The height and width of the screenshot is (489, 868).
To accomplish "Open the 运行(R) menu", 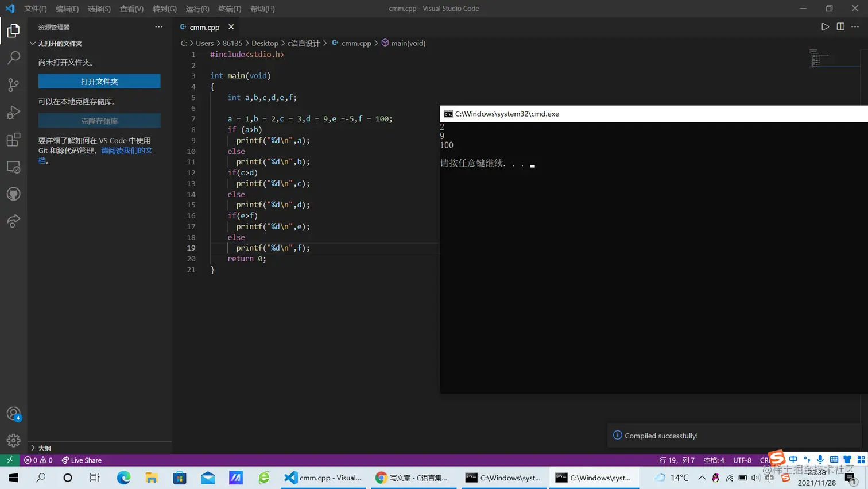I will [197, 9].
